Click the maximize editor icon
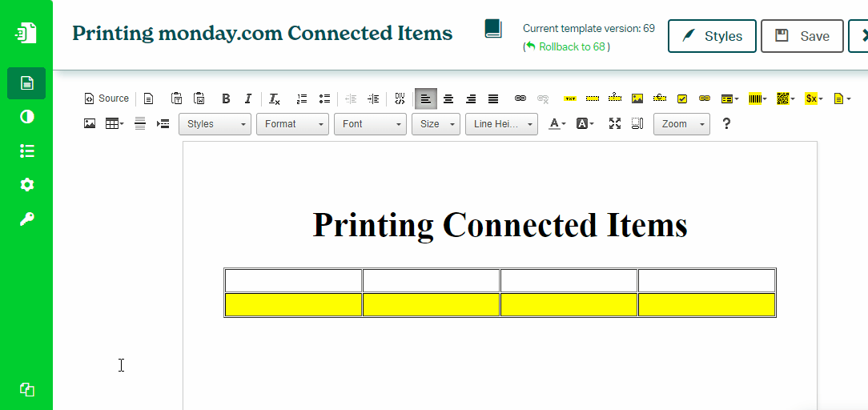 pyautogui.click(x=615, y=123)
